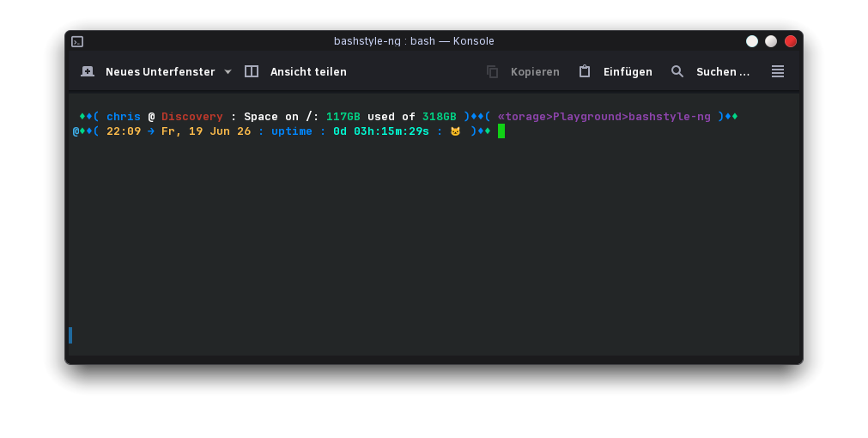Maximize the Konsole window
Viewport: 868px width, 438px height.
(771, 41)
